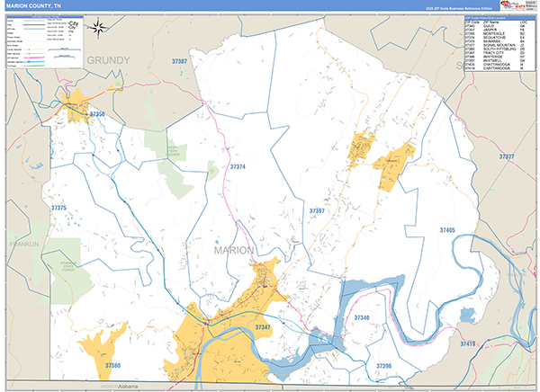Screen dimensions: 540x392
Task: Select the SOUTH PITTSBURG row in the ZIP index
Action: [x=495, y=49]
